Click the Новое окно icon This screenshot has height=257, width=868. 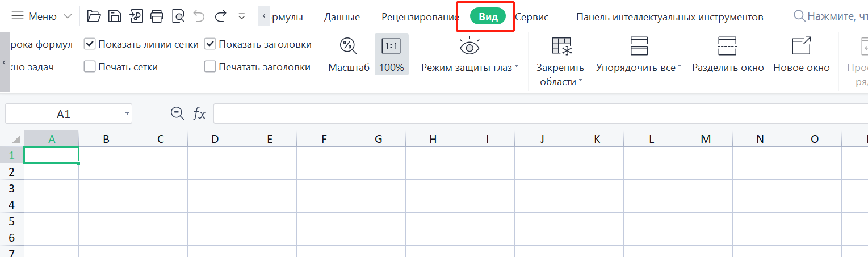[x=801, y=46]
